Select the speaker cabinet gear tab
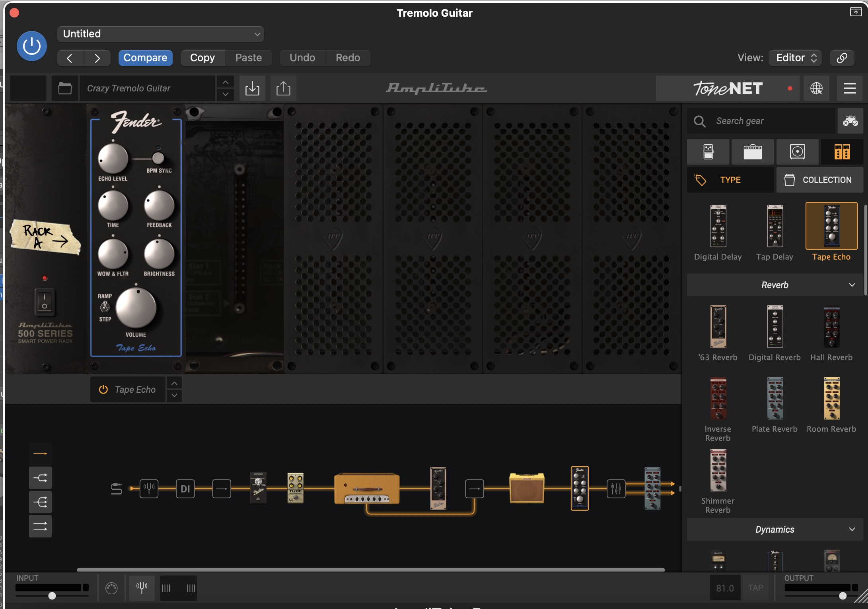This screenshot has width=868, height=609. [x=797, y=152]
